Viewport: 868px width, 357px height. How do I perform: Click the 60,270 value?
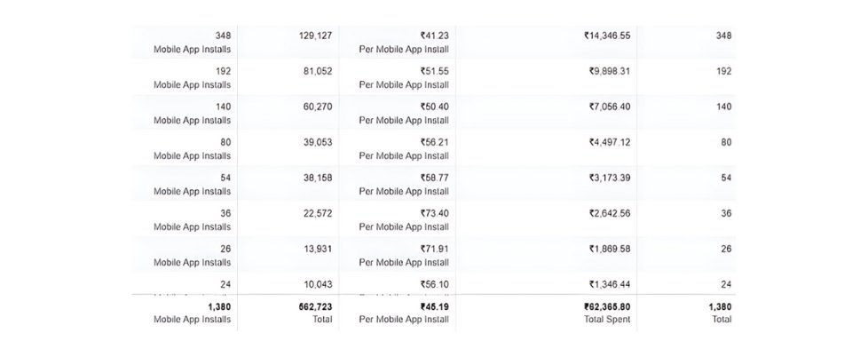(x=313, y=107)
